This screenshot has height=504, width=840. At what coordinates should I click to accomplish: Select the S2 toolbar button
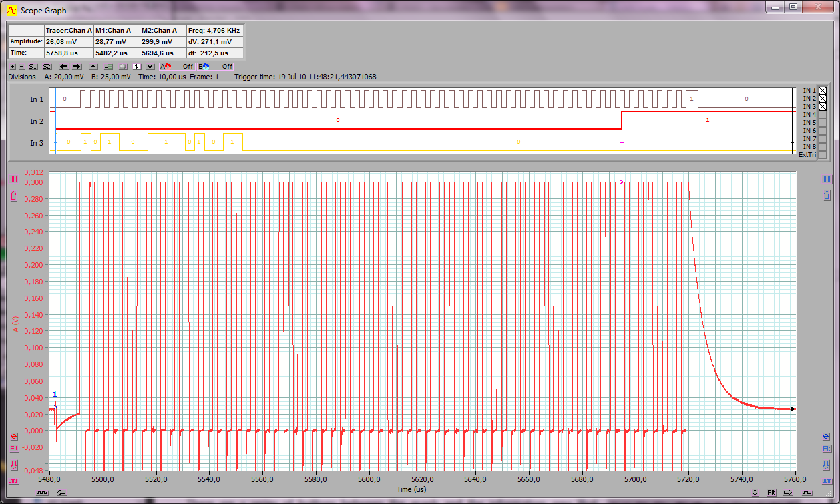pyautogui.click(x=47, y=67)
